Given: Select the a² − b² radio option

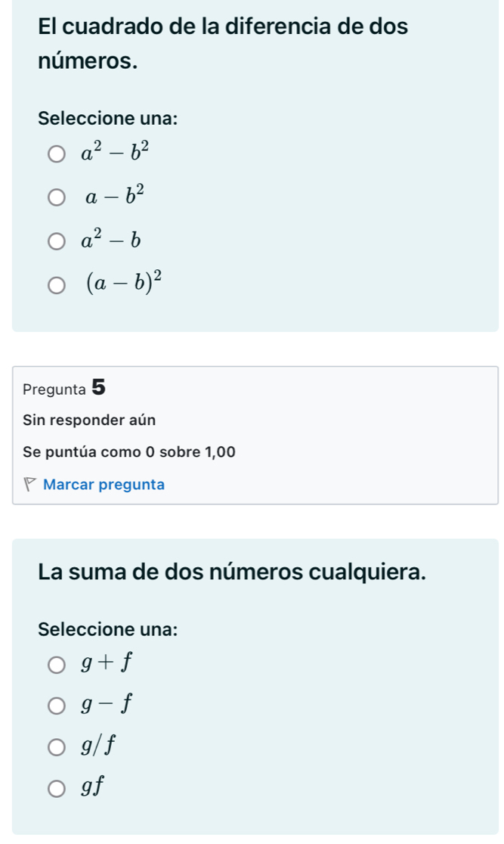Looking at the screenshot, I should coord(57,155).
